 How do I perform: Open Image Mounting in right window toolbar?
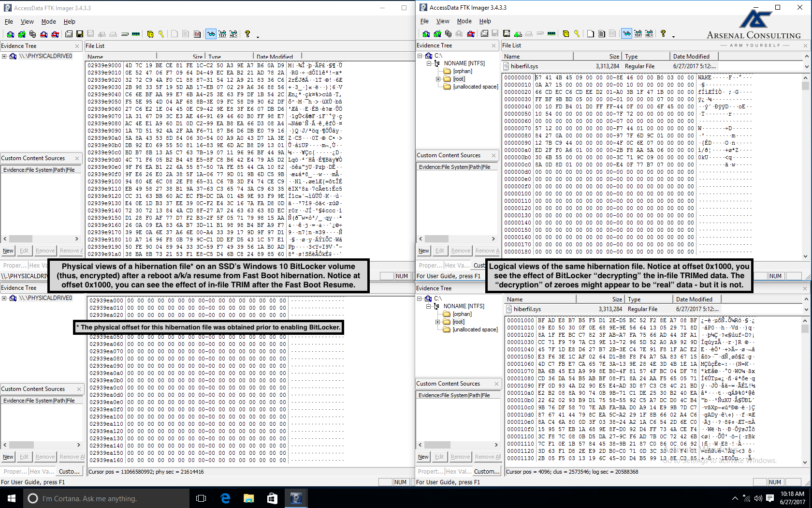[x=448, y=34]
